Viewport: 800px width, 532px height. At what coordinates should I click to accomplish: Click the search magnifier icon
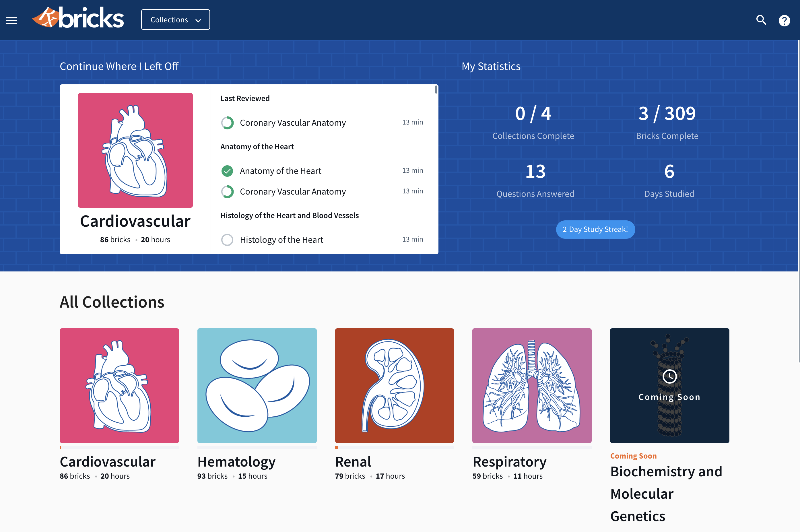[761, 20]
